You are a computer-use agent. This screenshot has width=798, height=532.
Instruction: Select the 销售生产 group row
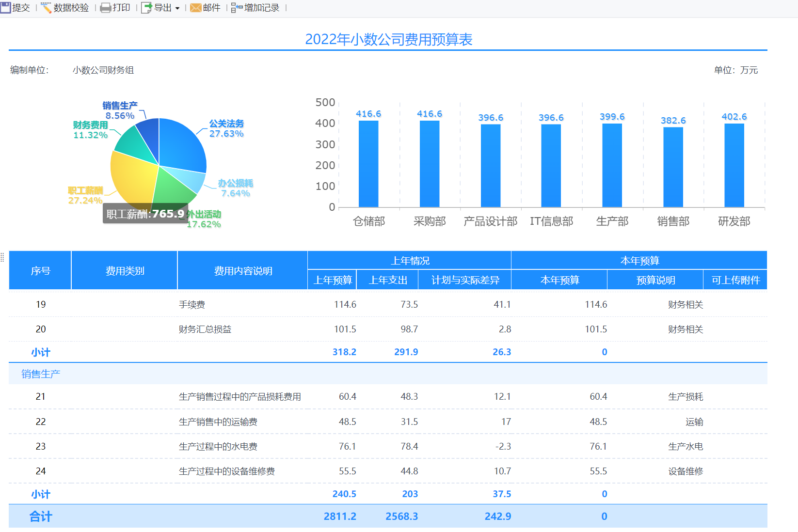(41, 374)
